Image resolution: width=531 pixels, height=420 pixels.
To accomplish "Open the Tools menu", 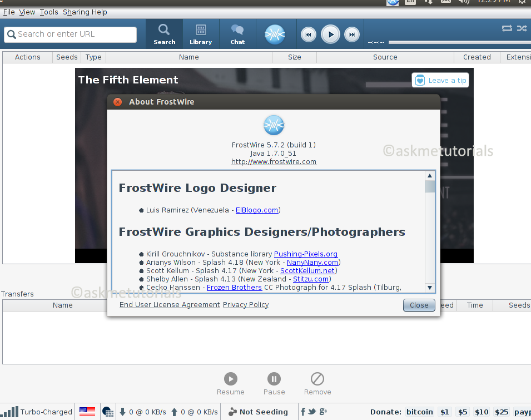I will pyautogui.click(x=49, y=12).
